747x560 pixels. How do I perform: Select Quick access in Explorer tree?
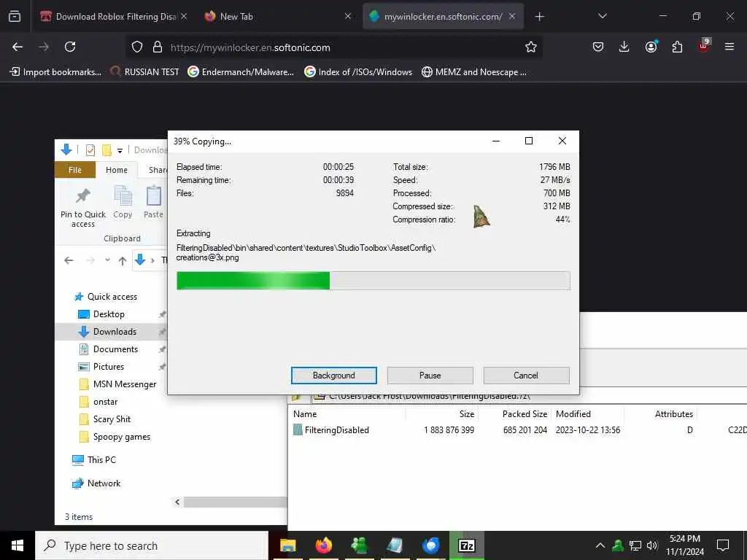[112, 297]
